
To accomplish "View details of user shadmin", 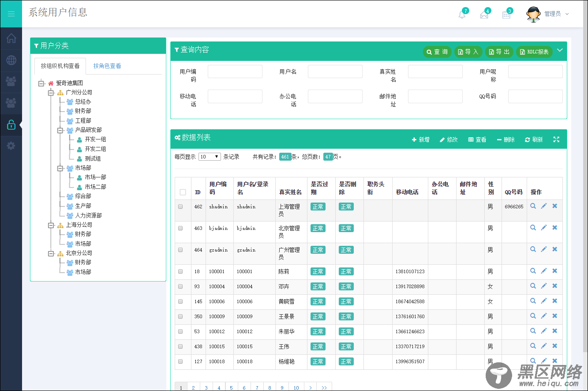I will pos(533,206).
